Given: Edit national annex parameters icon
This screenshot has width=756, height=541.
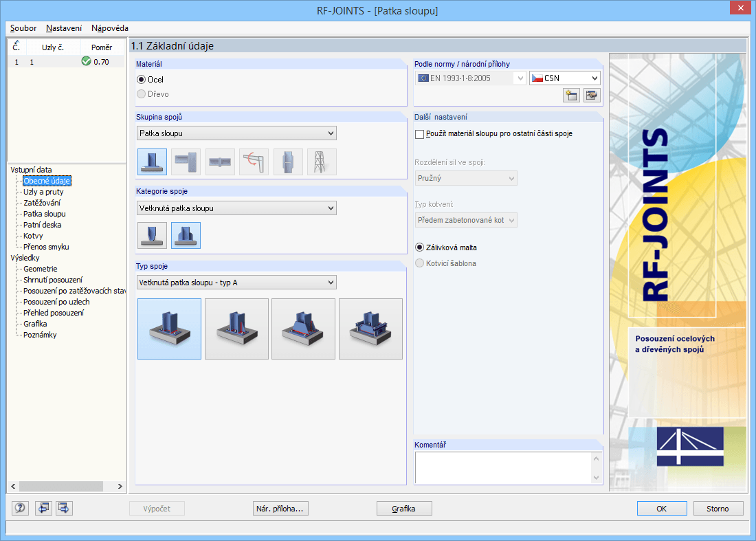Looking at the screenshot, I should tap(592, 95).
